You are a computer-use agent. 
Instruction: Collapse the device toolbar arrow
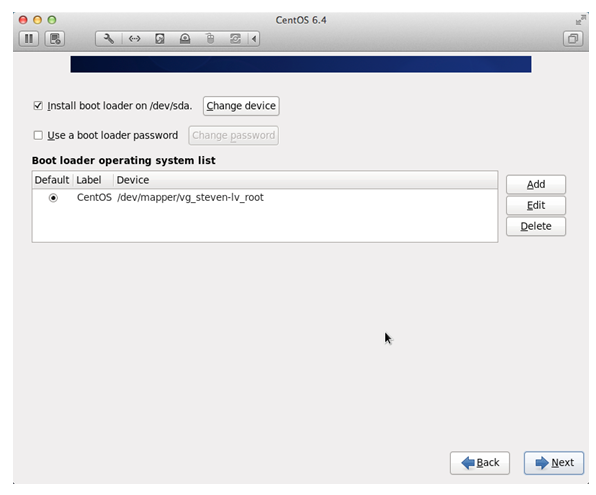click(254, 39)
